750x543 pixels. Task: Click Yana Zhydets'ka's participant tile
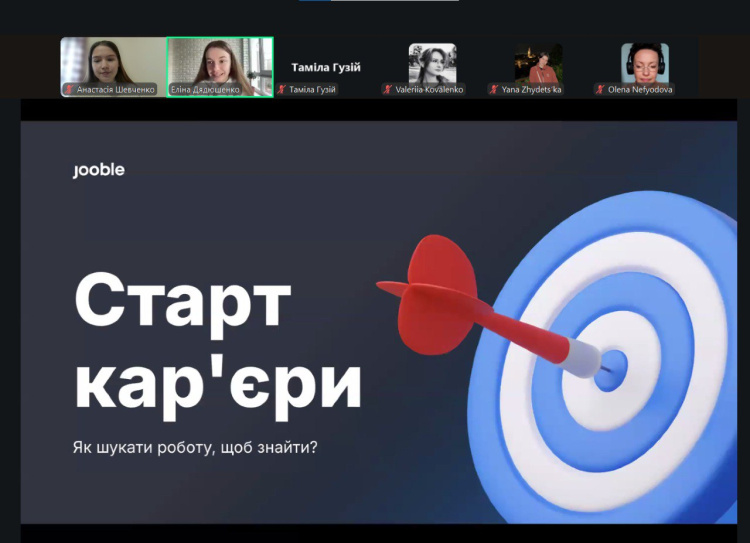pos(539,64)
